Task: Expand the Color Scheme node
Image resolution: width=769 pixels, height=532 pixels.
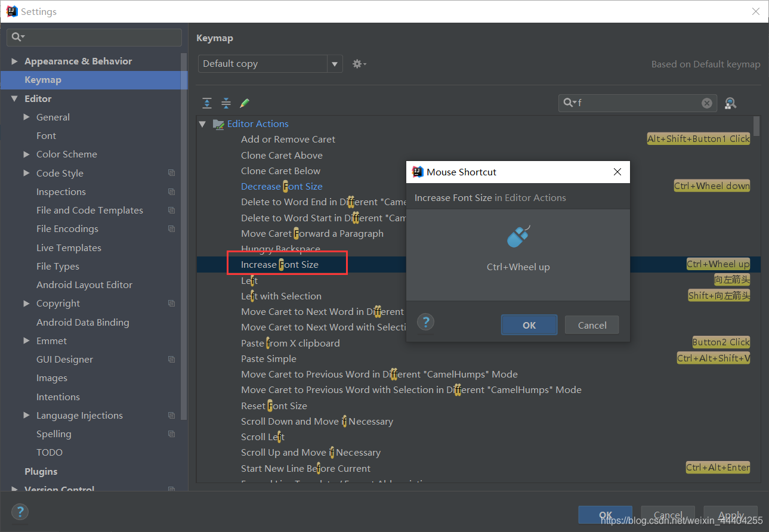Action: pyautogui.click(x=26, y=154)
